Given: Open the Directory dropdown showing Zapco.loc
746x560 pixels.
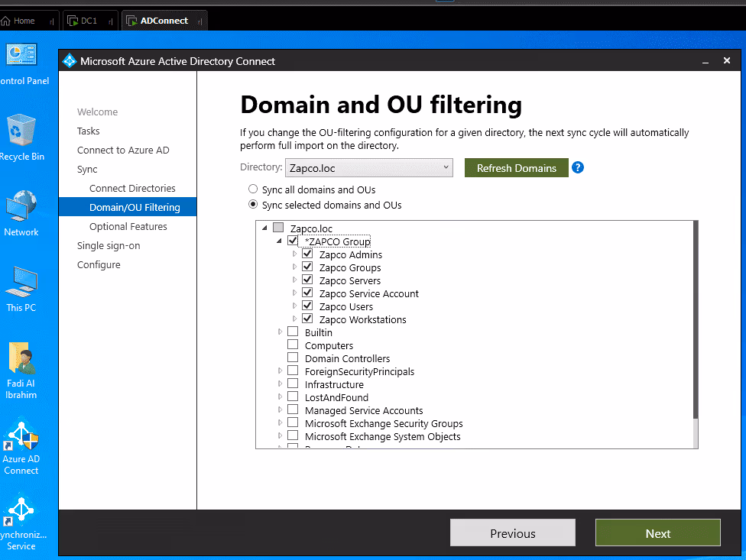Looking at the screenshot, I should click(x=368, y=168).
